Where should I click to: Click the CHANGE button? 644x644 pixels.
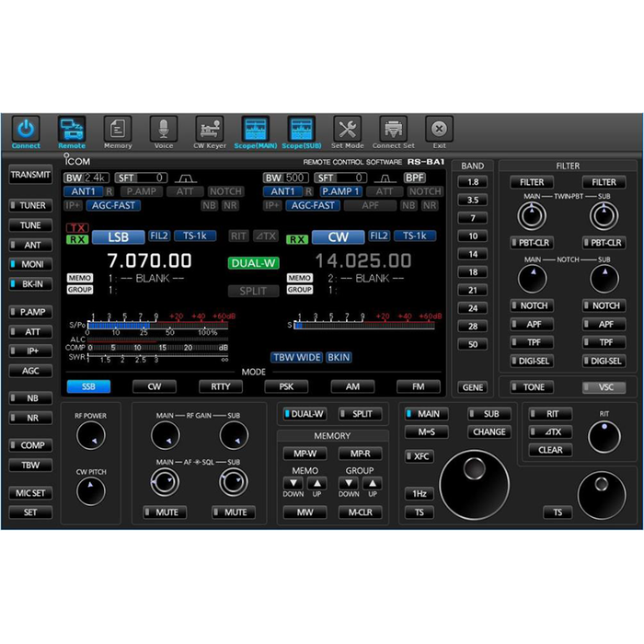click(489, 432)
